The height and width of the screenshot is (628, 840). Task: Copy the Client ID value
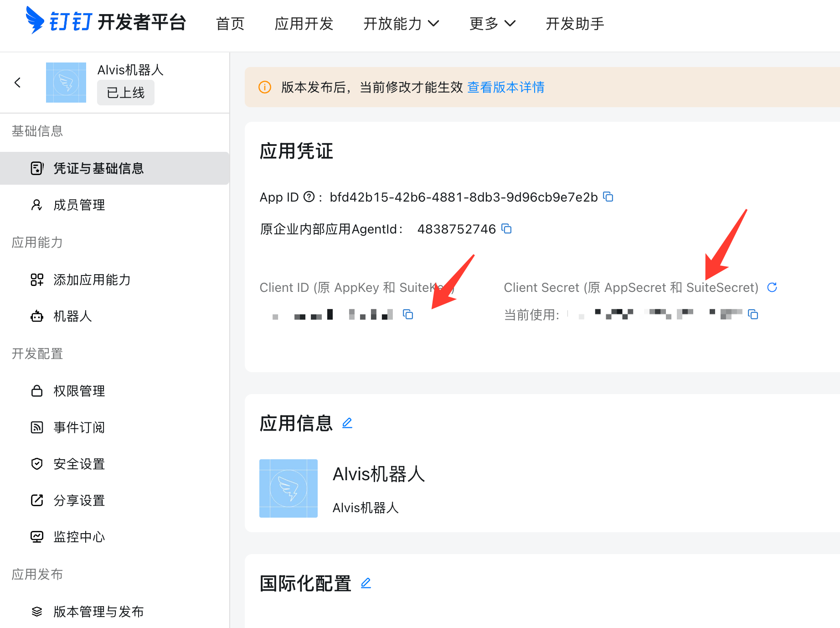(408, 314)
